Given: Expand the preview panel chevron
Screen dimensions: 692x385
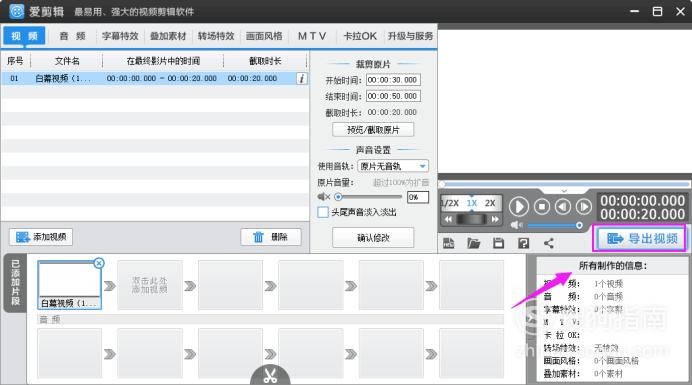Looking at the screenshot, I should point(564,191).
